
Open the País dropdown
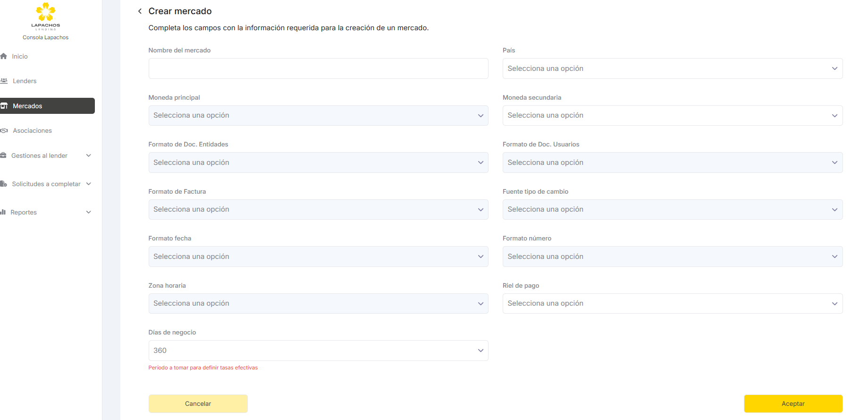pos(672,69)
